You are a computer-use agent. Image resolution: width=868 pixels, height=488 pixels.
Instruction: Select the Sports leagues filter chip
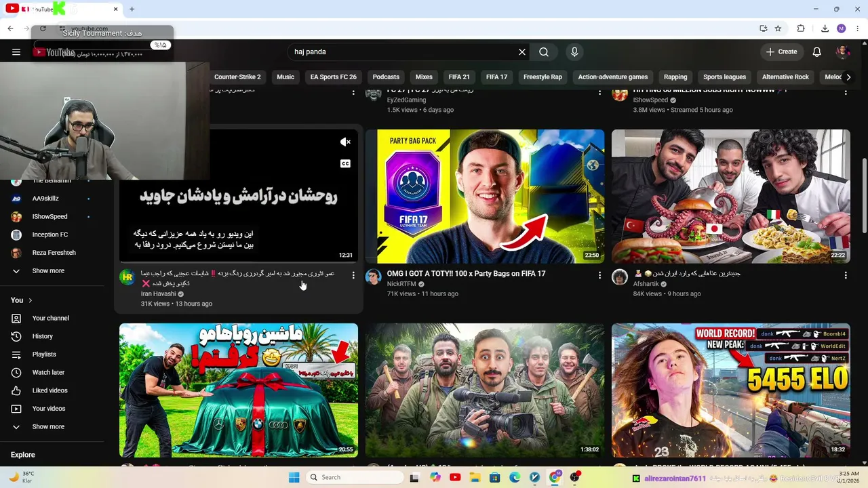coord(724,77)
